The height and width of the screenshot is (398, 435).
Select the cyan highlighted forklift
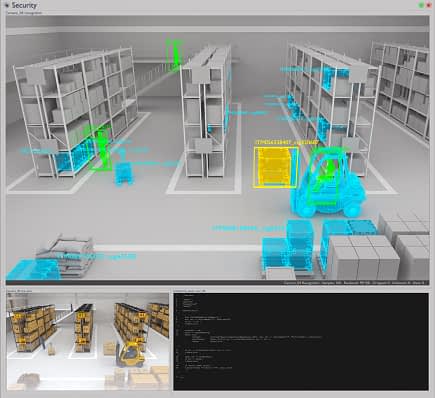coord(328,183)
